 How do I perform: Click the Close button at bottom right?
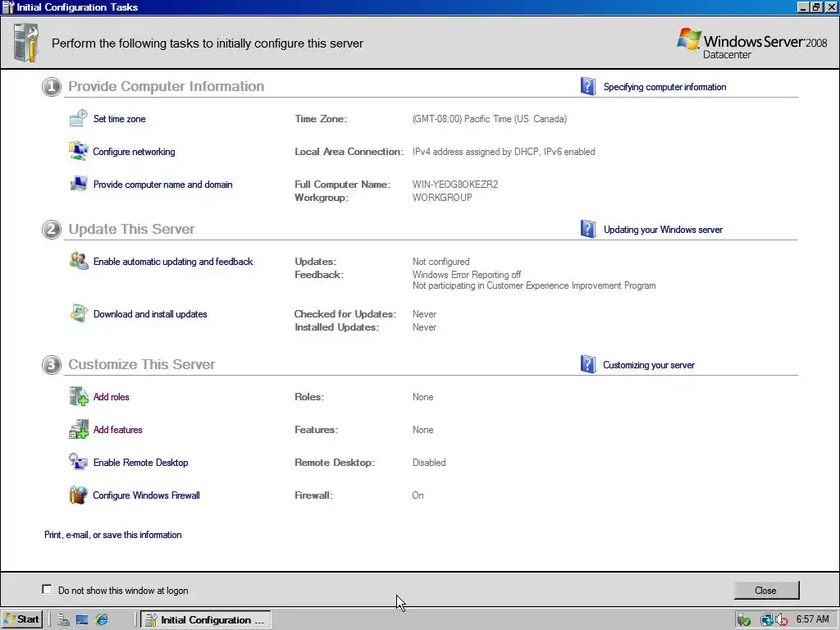tap(766, 590)
